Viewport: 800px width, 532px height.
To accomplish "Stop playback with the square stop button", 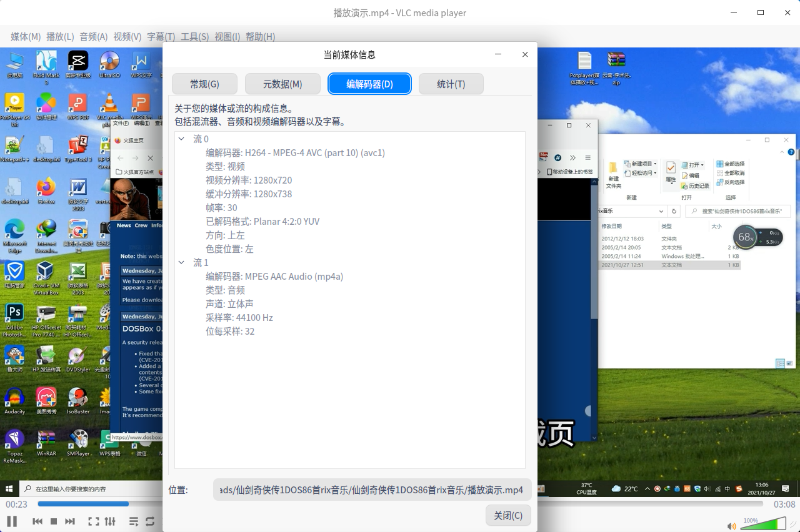I will click(x=54, y=521).
